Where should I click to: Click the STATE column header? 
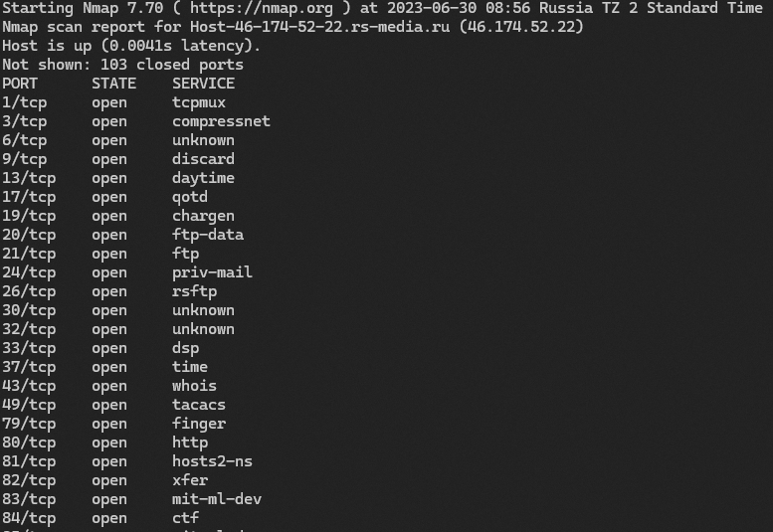click(x=114, y=84)
